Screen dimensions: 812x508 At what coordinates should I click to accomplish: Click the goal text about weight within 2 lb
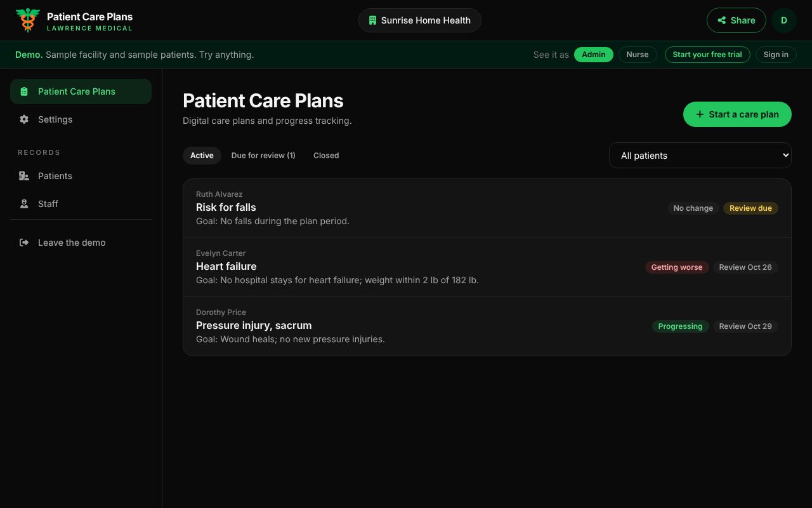(337, 280)
